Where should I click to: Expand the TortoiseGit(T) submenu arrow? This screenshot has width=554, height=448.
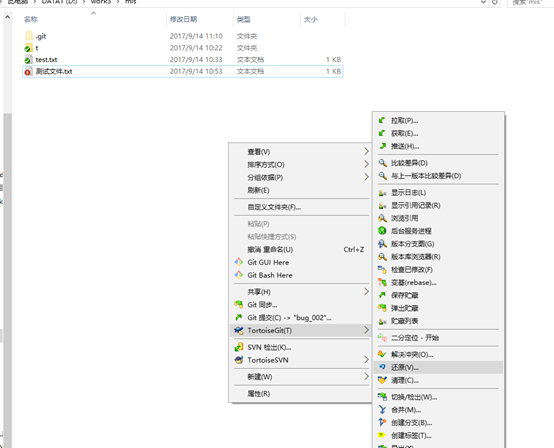[x=366, y=330]
